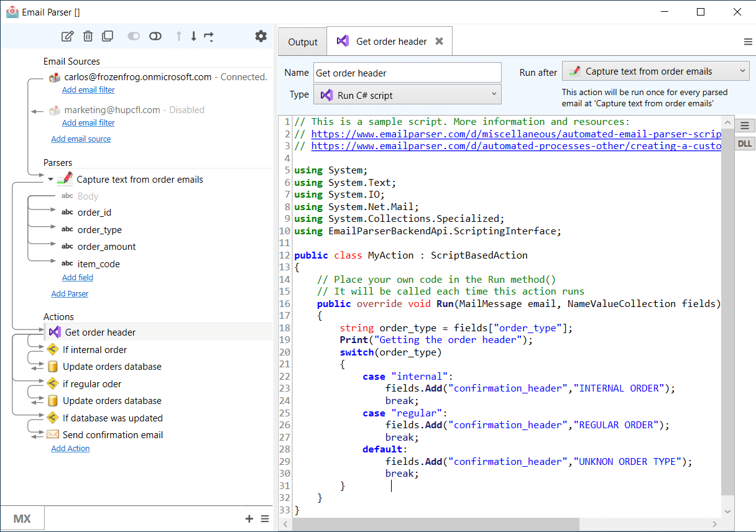
Task: Open the Run after dropdown
Action: [656, 71]
